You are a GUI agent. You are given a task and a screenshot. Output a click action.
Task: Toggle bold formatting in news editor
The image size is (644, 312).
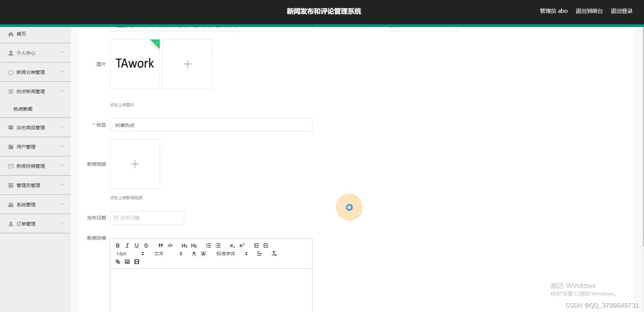pos(118,245)
